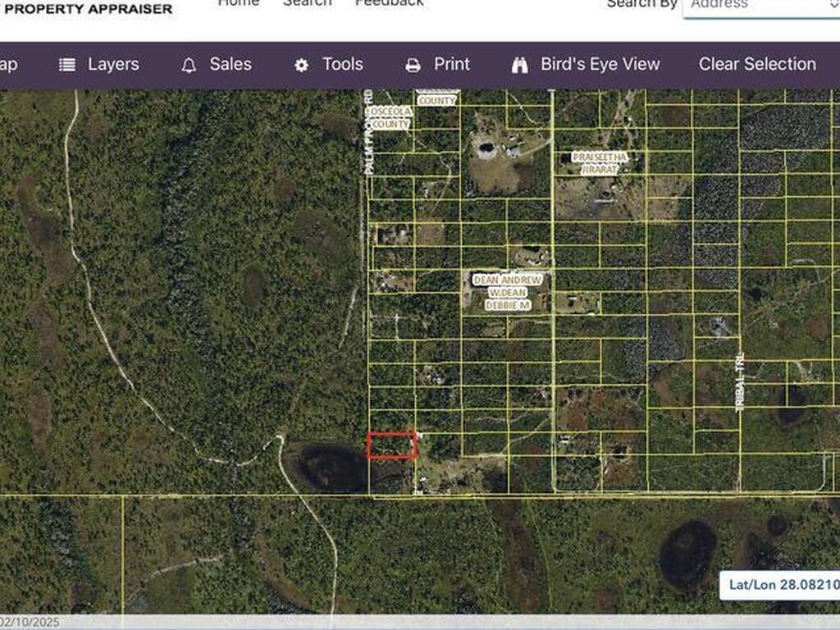Click the Print printer icon
Viewport: 840px width, 630px height.
413,66
